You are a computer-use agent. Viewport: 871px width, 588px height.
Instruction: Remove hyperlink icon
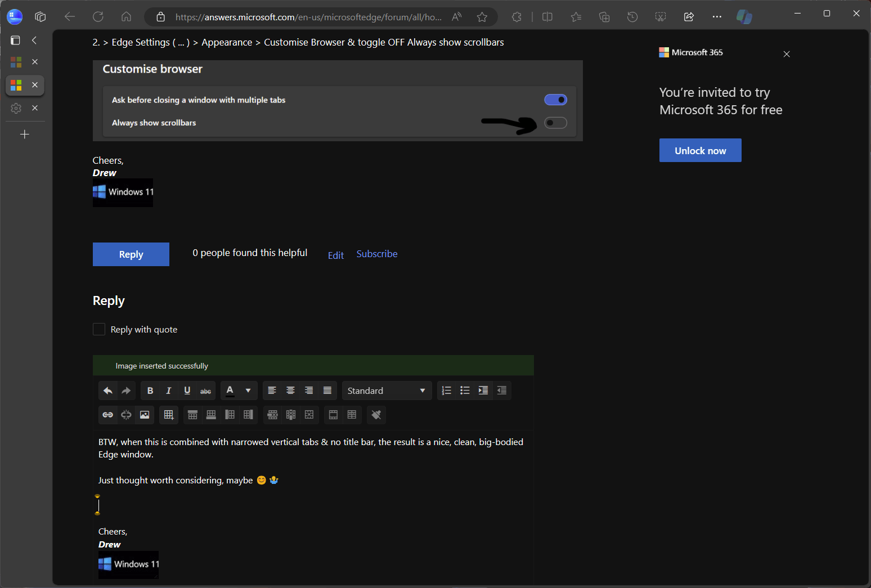tap(126, 415)
